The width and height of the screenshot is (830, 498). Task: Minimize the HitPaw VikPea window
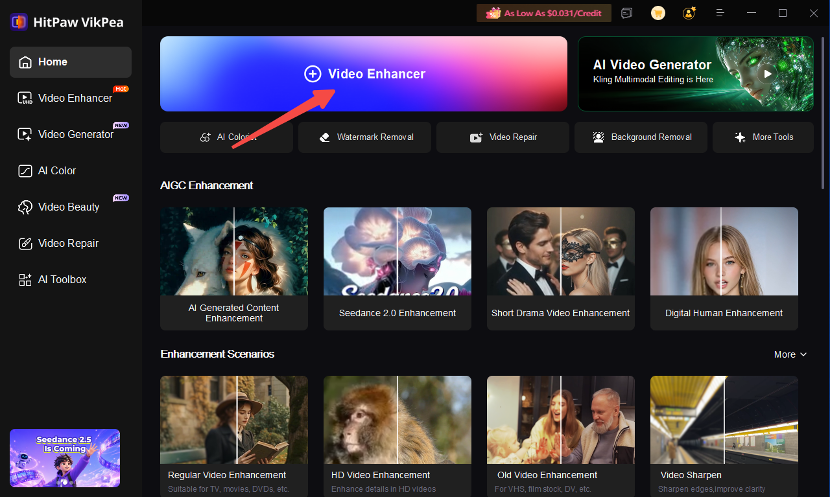tap(751, 13)
